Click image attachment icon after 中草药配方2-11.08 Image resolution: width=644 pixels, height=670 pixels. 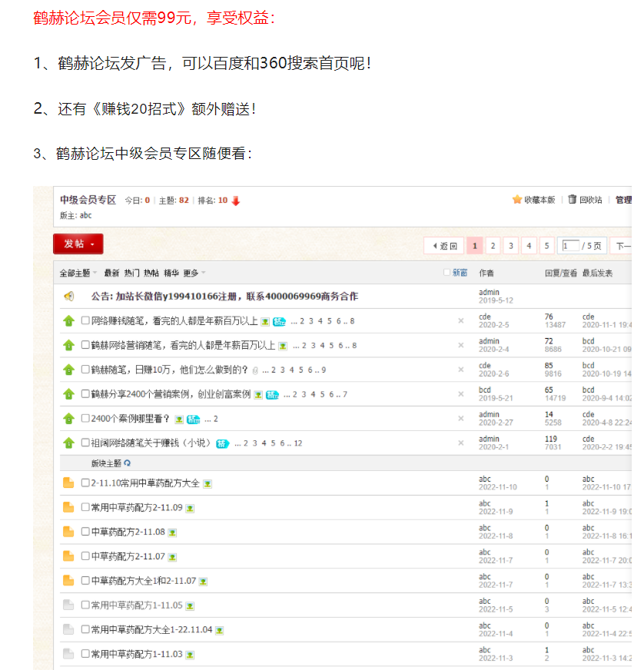click(x=173, y=532)
